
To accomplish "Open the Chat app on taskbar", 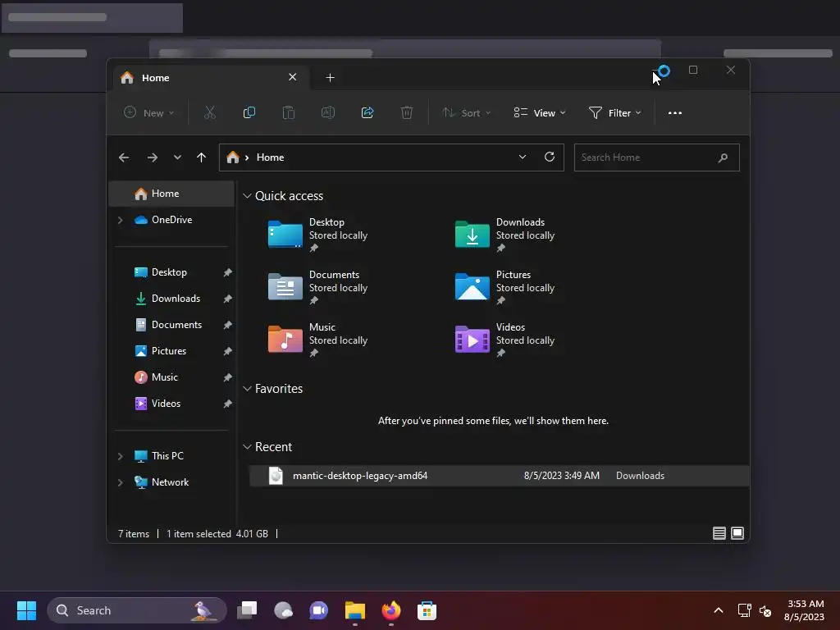I will click(x=319, y=610).
